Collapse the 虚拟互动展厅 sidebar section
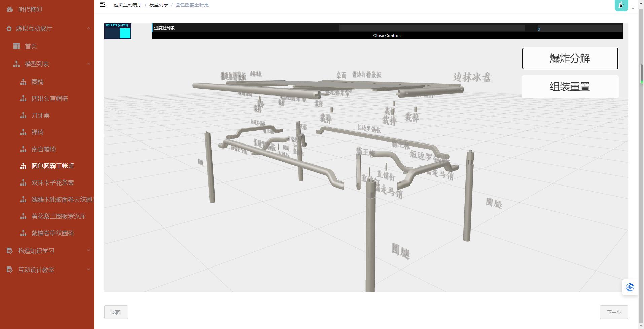This screenshot has width=644, height=329. [88, 29]
